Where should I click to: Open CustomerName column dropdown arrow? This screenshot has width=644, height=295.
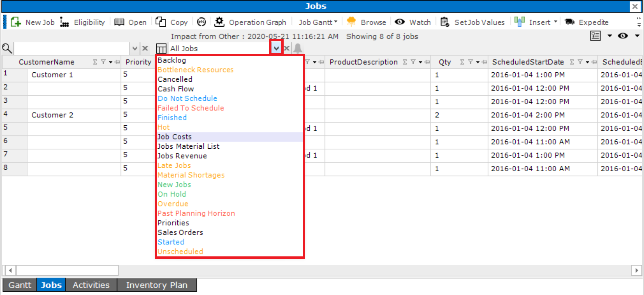click(110, 62)
